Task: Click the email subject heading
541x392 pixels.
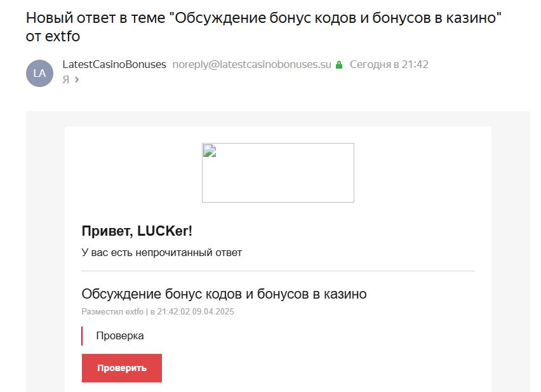Action: coord(264,18)
